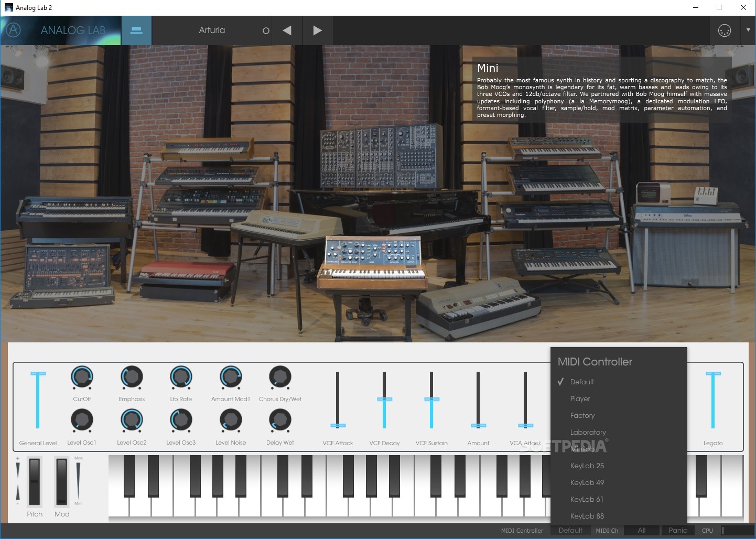Select KeyLab 49 controller option

click(x=619, y=482)
